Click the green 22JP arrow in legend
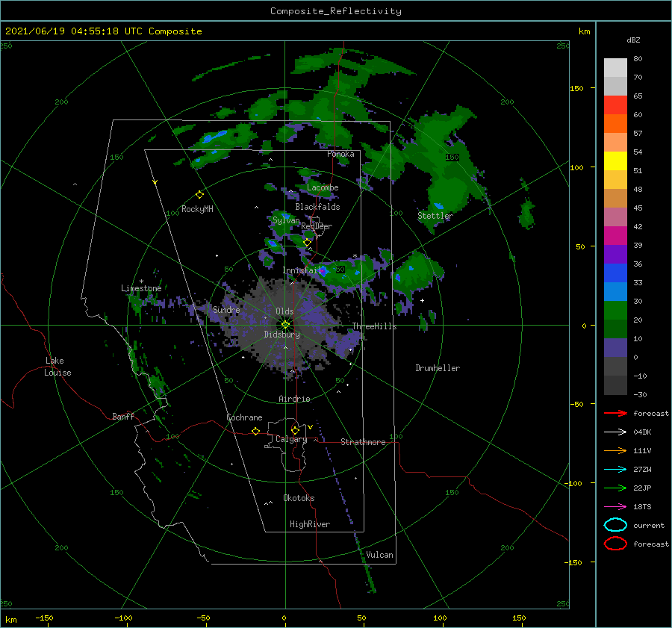 click(x=615, y=488)
